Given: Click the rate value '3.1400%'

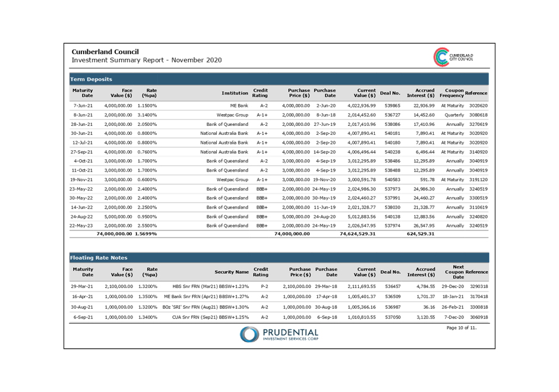Looking at the screenshot, I should click(147, 115).
